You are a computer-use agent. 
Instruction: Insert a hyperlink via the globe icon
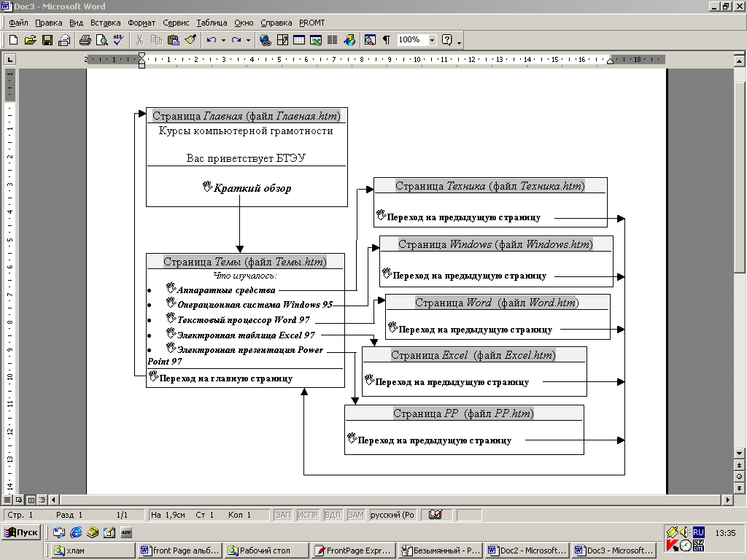click(266, 40)
